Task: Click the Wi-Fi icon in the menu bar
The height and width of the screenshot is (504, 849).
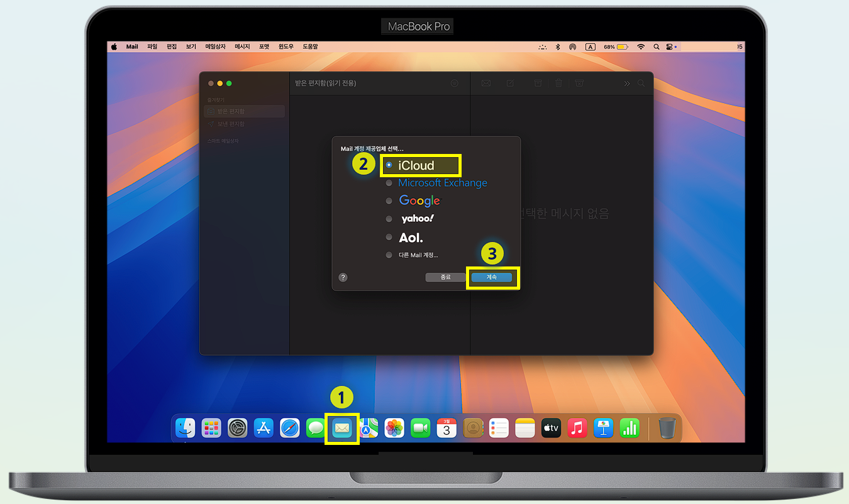Action: pos(641,46)
